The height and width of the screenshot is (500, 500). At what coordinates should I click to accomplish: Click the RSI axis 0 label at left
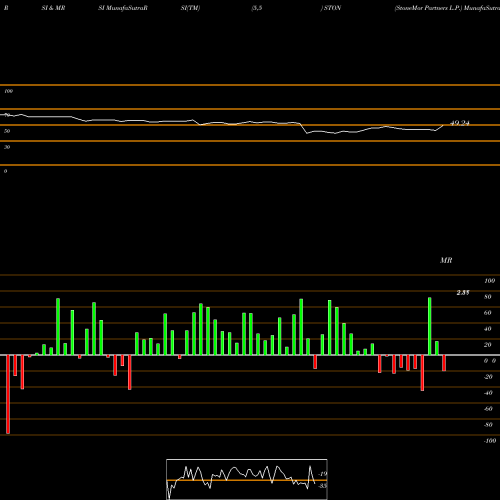(x=5, y=171)
